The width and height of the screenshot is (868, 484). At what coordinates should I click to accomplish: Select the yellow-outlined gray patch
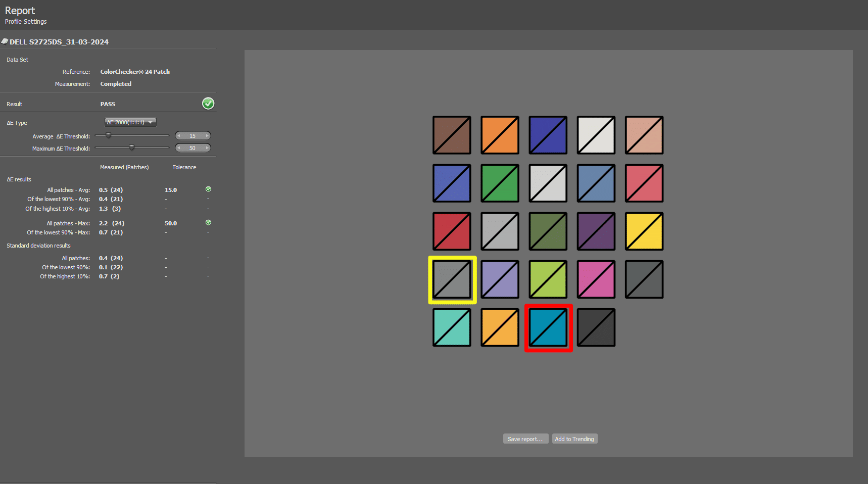452,280
